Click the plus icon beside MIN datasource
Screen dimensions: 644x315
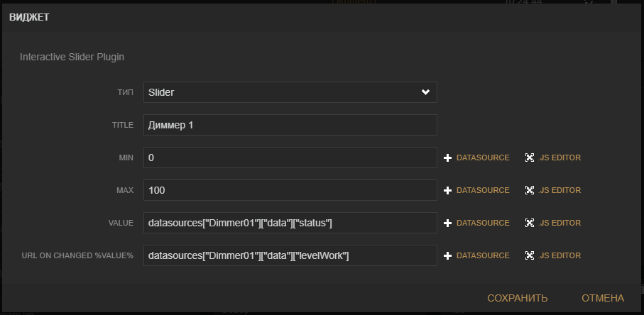click(x=448, y=158)
